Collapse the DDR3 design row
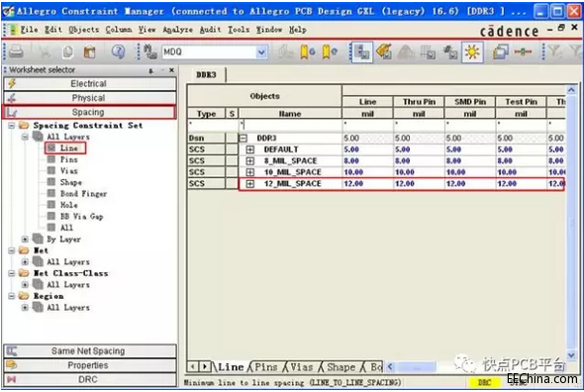 (243, 139)
